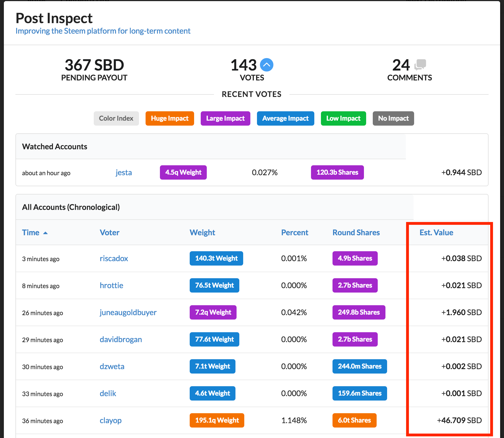504x438 pixels.
Task: Click the 249.8b Shares badge
Action: point(359,312)
